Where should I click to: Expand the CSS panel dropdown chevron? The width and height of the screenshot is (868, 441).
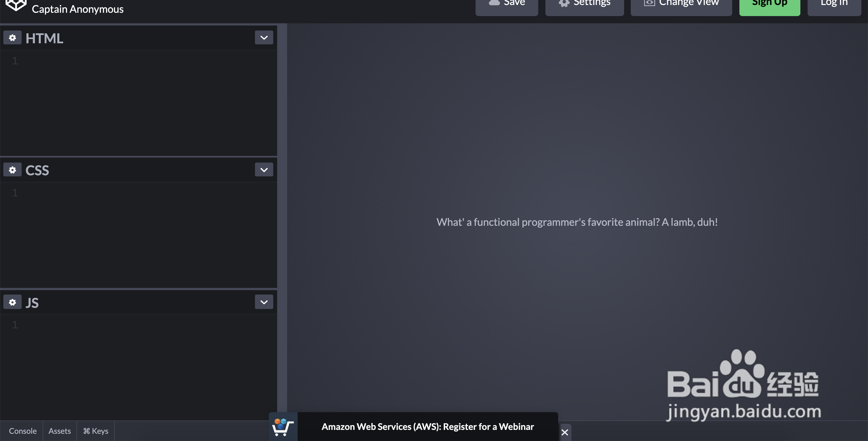pyautogui.click(x=264, y=169)
